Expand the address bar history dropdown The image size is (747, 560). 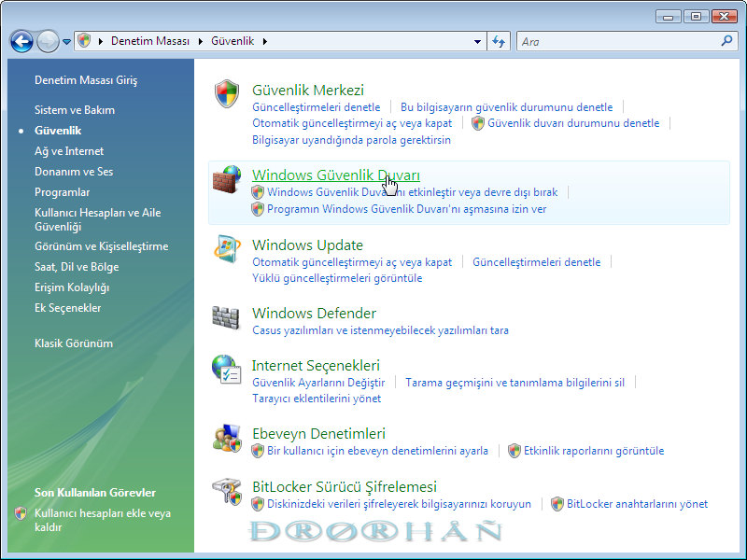[x=477, y=41]
